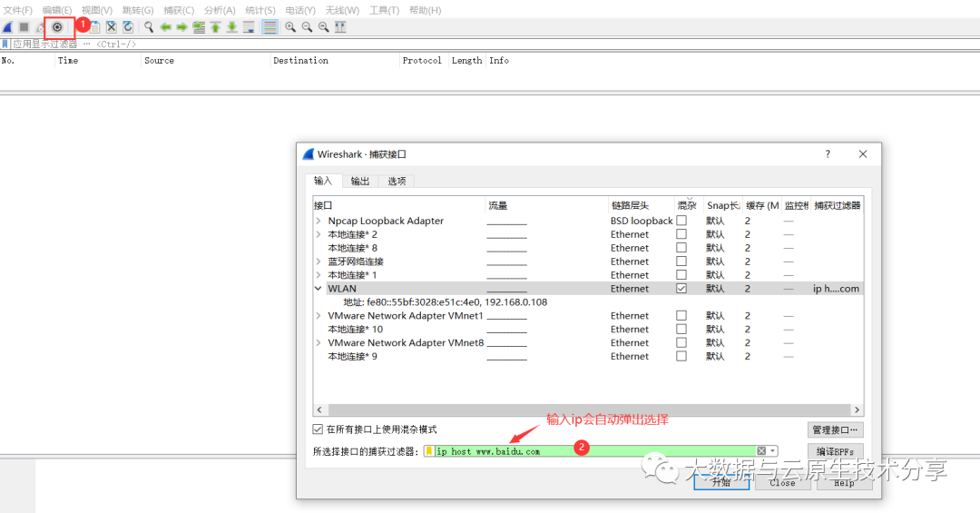Toggle packet list colorize icon
Image resolution: width=980 pixels, height=513 pixels.
pos(270,27)
